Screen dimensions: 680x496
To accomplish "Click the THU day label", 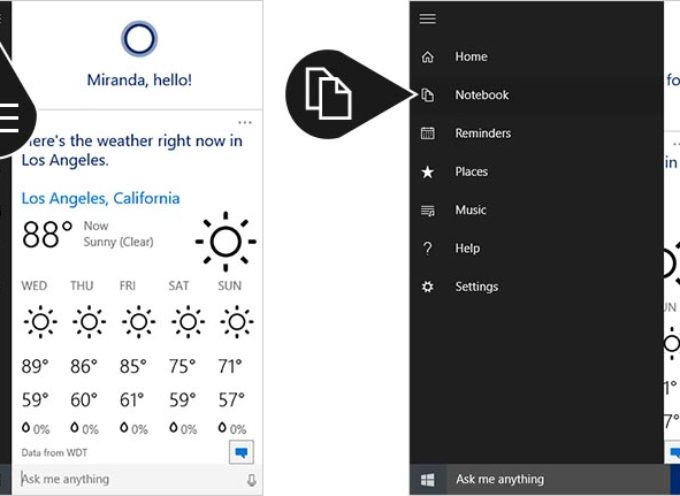I will 82,286.
